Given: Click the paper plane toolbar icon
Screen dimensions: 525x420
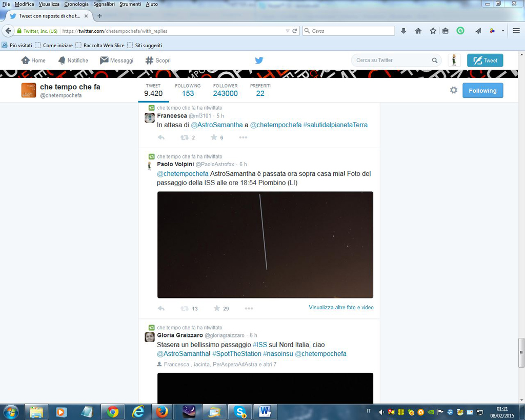Looking at the screenshot, I should 478,31.
